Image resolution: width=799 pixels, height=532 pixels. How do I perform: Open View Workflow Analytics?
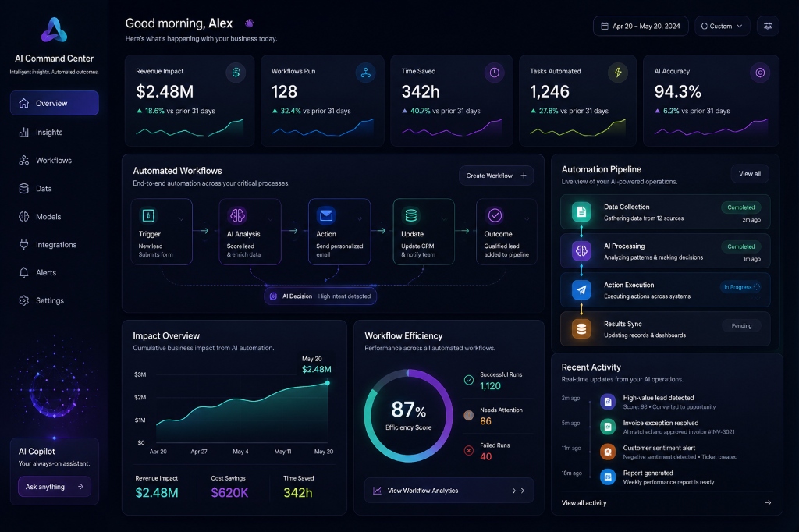[x=449, y=490]
